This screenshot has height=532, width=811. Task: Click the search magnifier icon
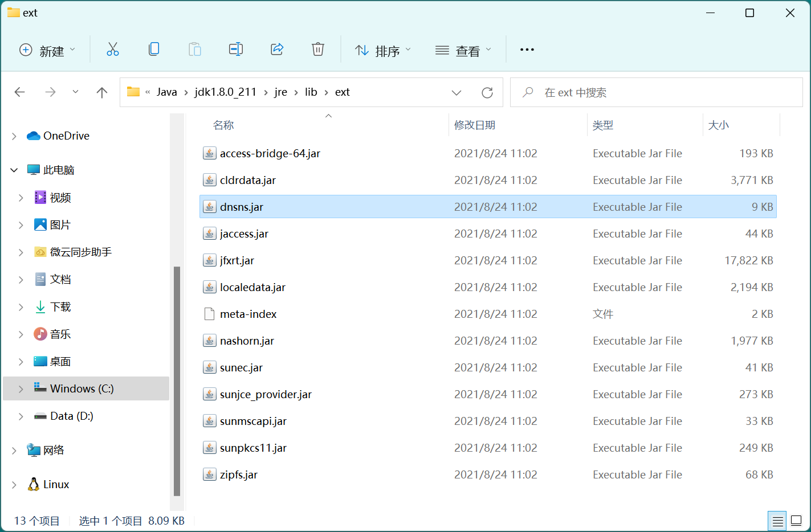point(528,92)
